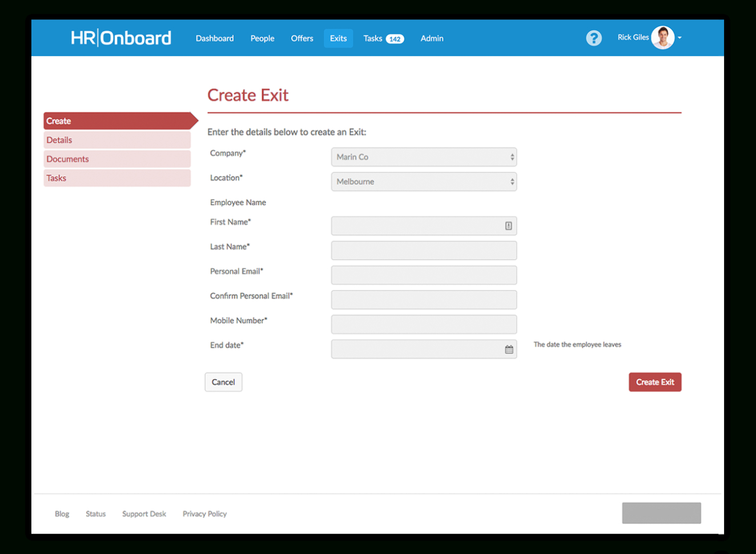Open the help question mark icon
This screenshot has height=554, width=756.
[x=594, y=38]
